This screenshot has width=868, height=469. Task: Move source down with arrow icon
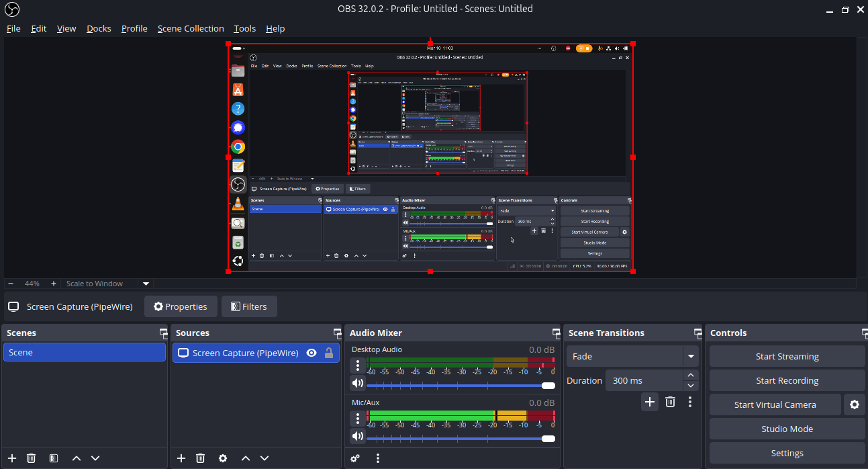[264, 458]
